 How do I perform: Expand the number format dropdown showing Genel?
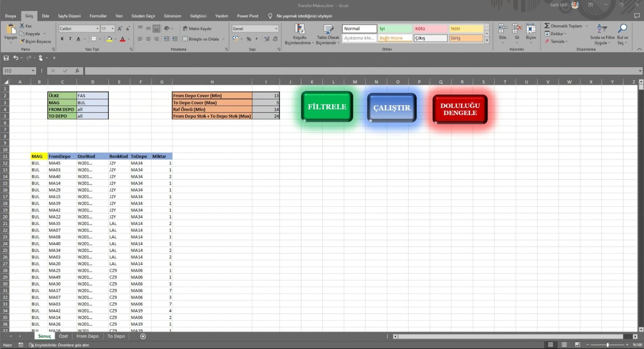276,29
